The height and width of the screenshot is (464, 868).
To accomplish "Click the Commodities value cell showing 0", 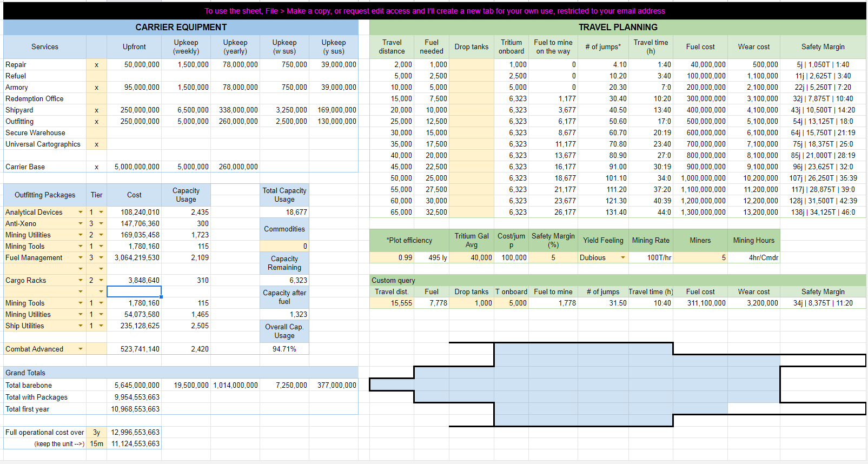I will [x=284, y=247].
